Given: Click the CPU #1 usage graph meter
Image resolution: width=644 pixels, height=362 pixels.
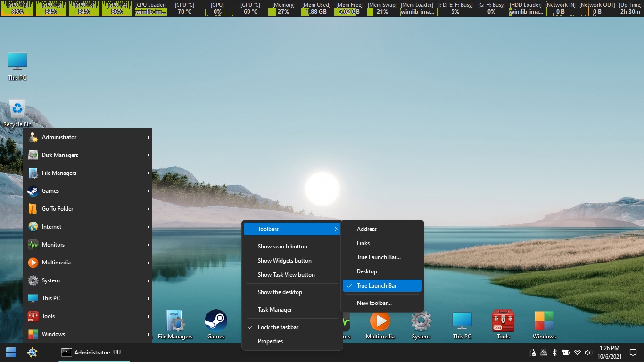Looking at the screenshot, I should [x=17, y=9].
